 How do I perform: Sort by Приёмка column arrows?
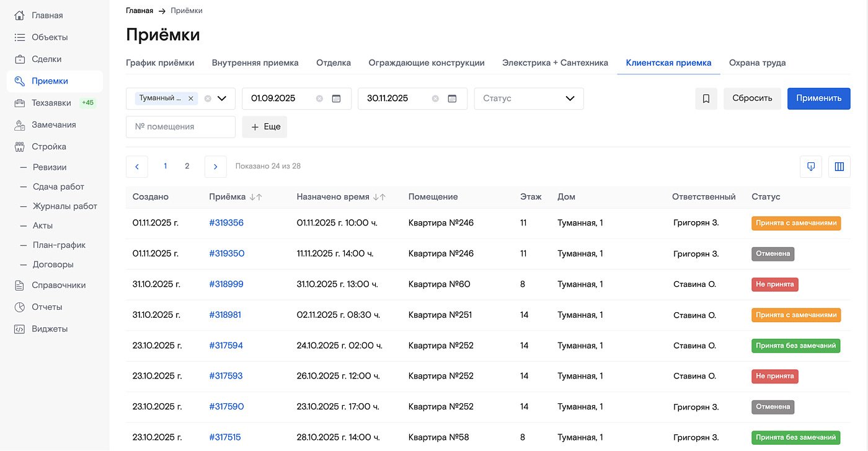pyautogui.click(x=255, y=197)
